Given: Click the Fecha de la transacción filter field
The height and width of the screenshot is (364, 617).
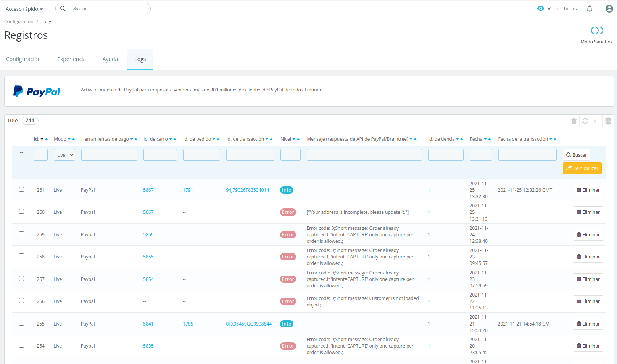Looking at the screenshot, I should [x=527, y=155].
